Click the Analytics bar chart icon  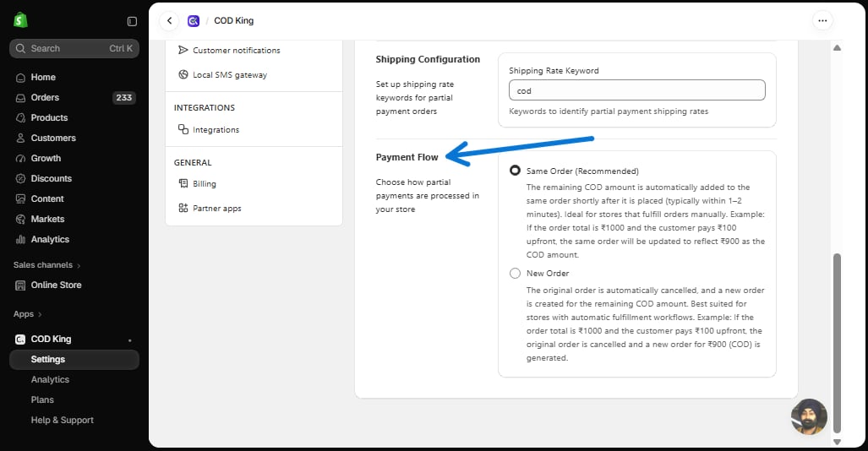pyautogui.click(x=20, y=240)
